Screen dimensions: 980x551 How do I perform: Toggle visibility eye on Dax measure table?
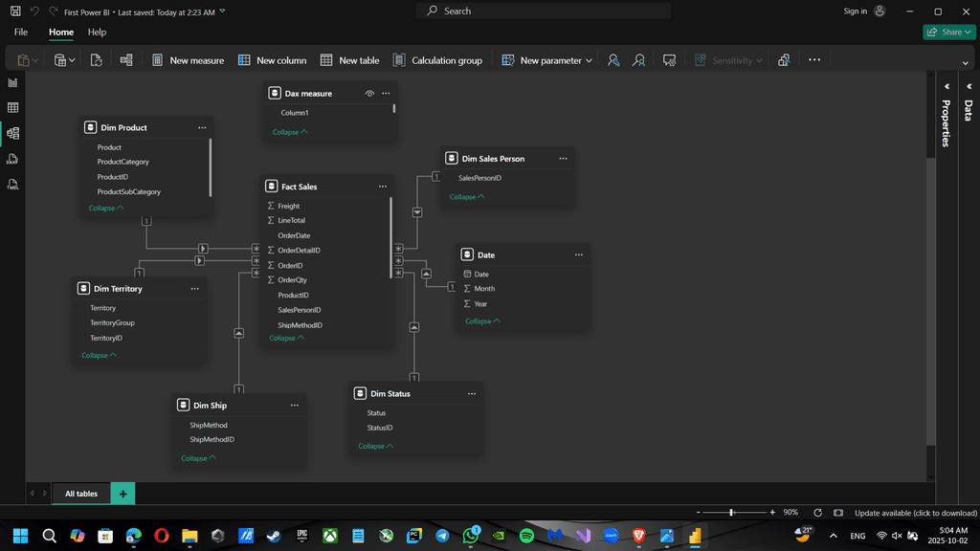click(x=369, y=94)
